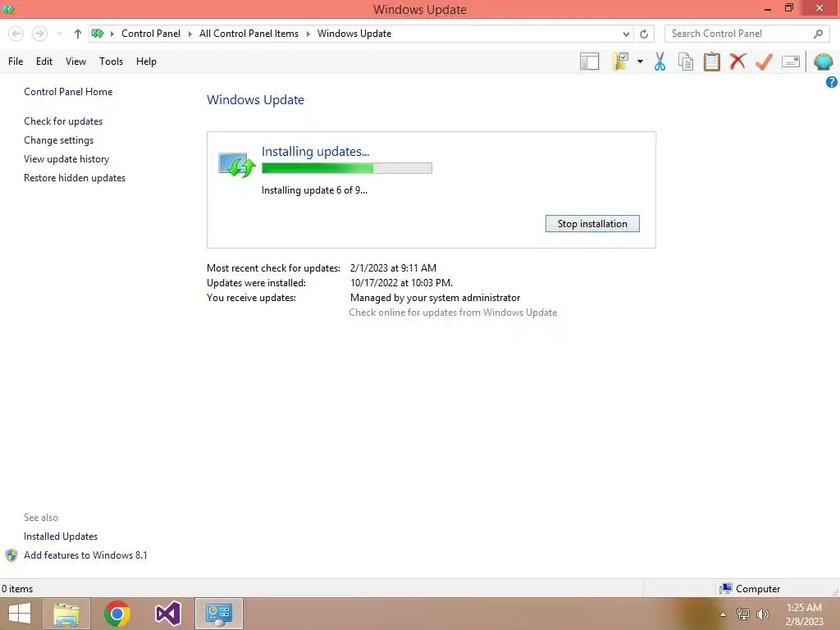Click the updates installing shield icon
840x630 pixels.
tap(237, 165)
